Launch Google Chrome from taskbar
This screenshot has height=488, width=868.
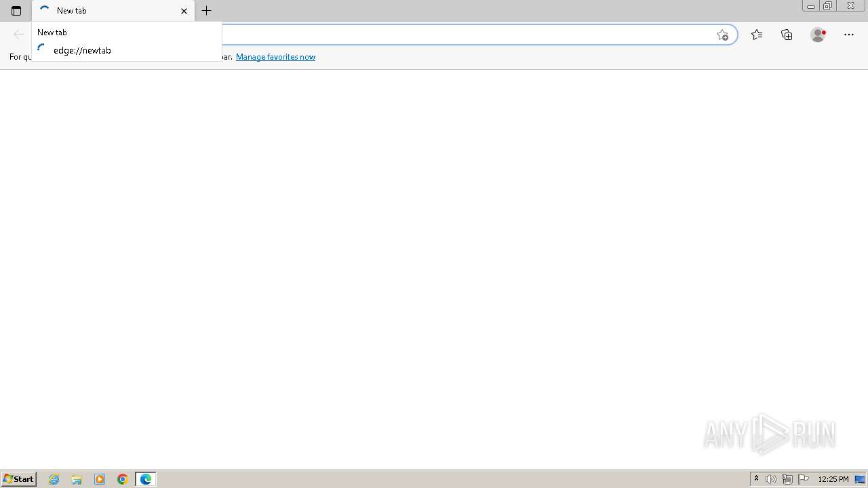pos(123,479)
